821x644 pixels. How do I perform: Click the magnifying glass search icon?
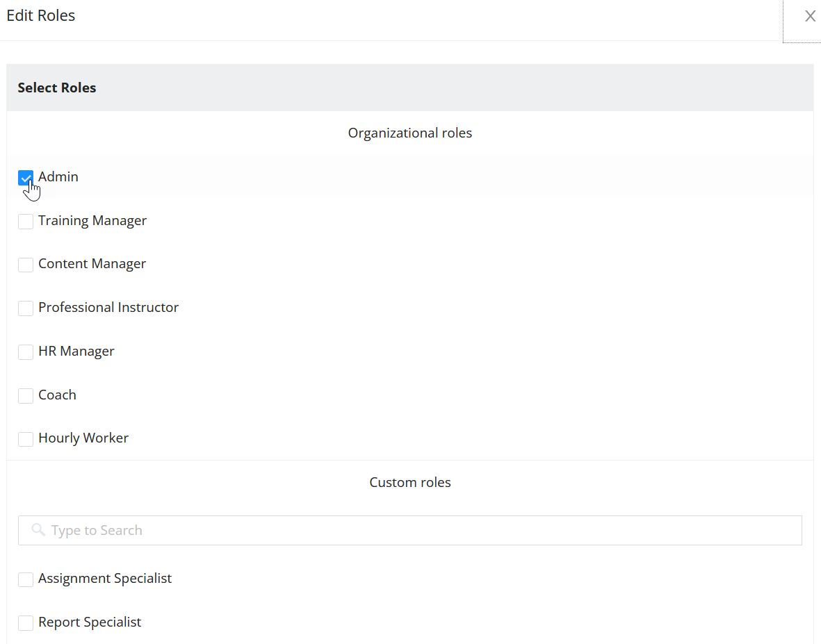[x=38, y=530]
